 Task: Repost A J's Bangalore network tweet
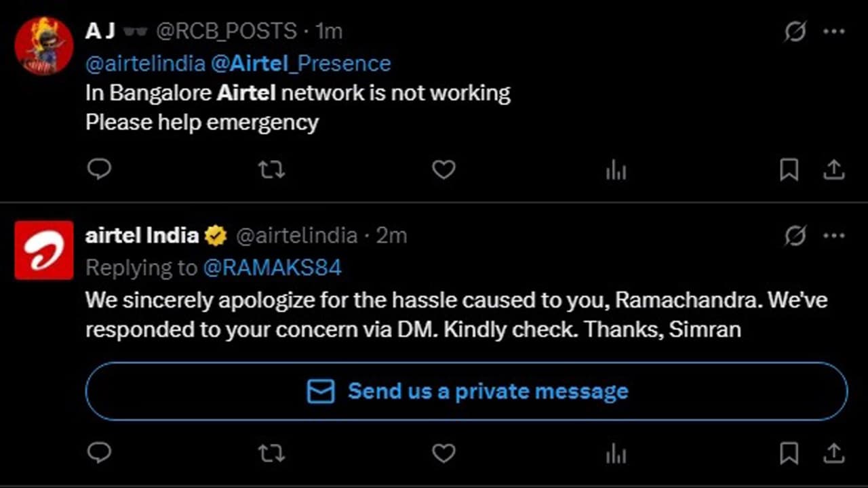point(272,169)
